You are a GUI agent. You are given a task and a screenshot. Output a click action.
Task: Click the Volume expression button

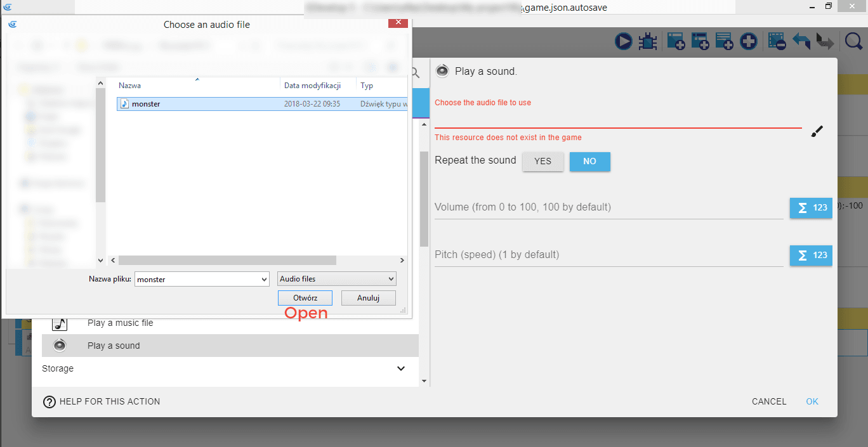click(x=810, y=208)
